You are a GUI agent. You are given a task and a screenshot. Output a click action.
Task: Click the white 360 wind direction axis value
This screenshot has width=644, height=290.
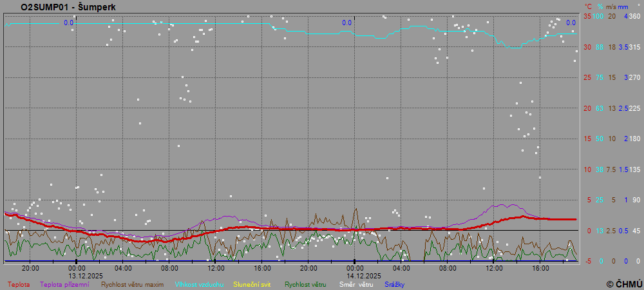[x=634, y=16]
